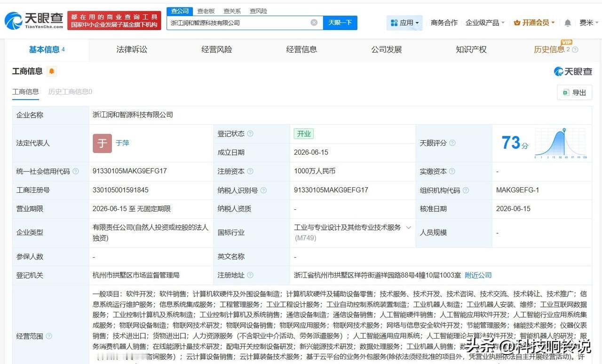Open the 公司发展 tab

pyautogui.click(x=386, y=49)
